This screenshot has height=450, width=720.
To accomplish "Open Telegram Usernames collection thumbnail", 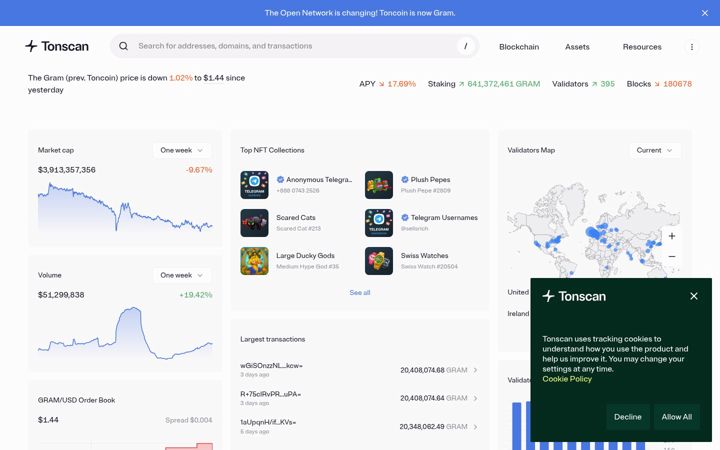I will [379, 223].
